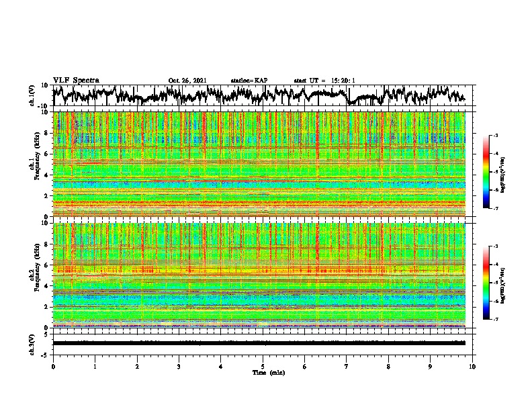Click time axis tick label "9"
The height and width of the screenshot is (411, 532).
430,367
